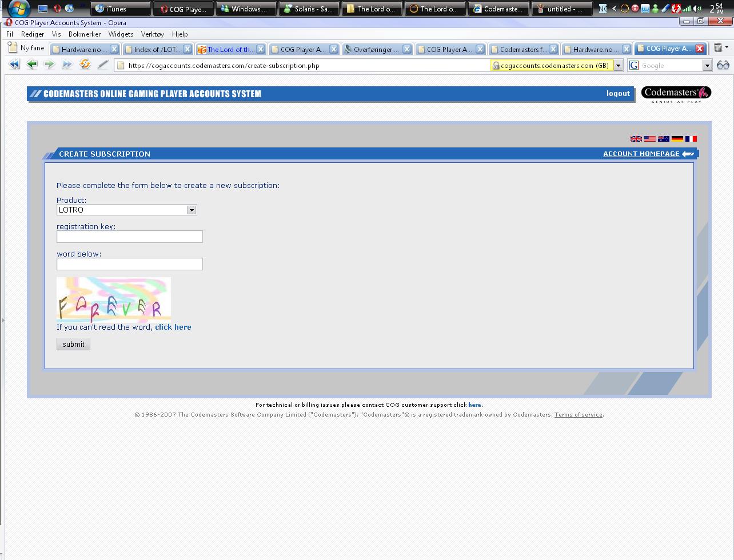734x560 pixels.
Task: Expand the arrow next to the trash can icon
Action: click(727, 48)
